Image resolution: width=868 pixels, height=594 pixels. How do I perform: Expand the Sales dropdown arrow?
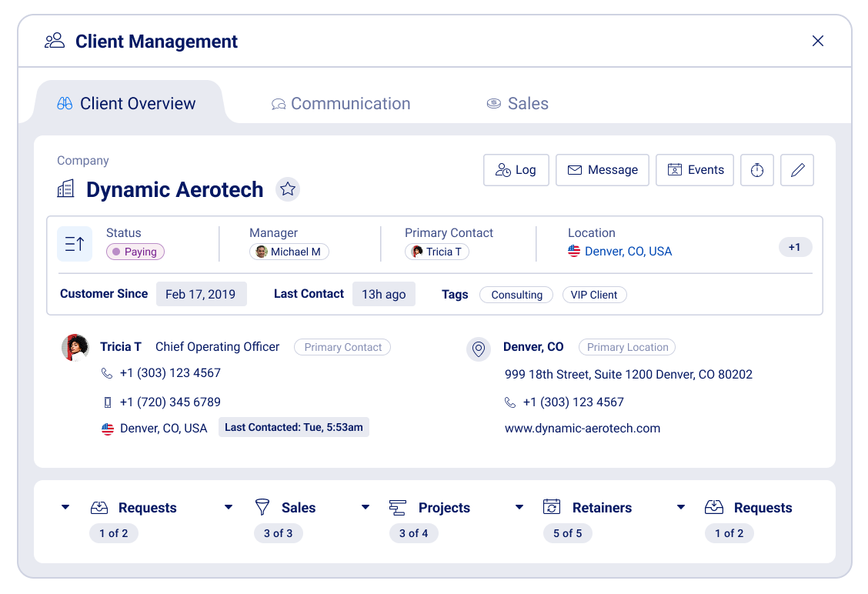[x=229, y=507]
